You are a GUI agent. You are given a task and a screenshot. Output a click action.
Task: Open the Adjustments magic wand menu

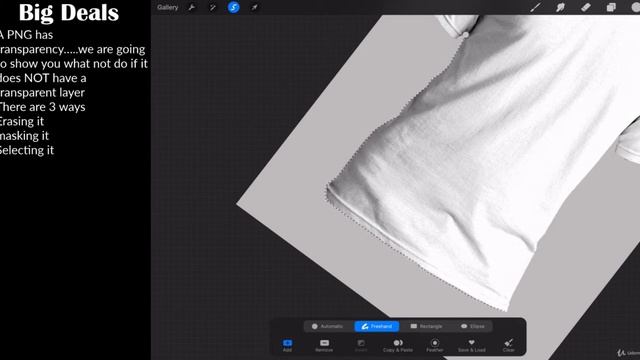tap(213, 7)
